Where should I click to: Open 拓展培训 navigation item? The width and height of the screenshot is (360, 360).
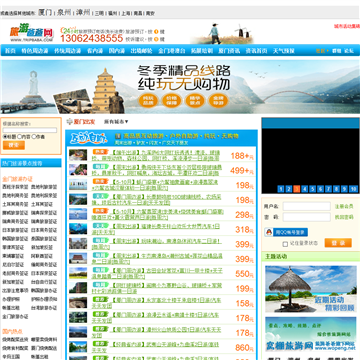[x=202, y=51]
